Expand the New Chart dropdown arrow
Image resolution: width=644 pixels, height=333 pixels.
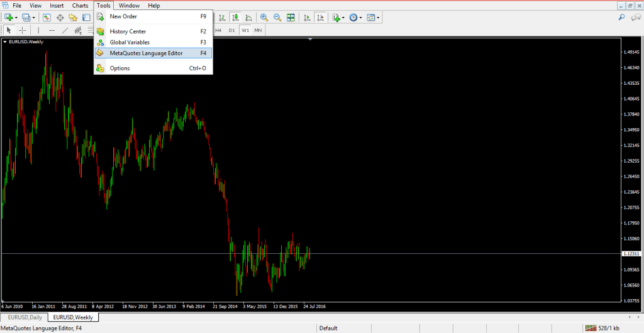click(16, 18)
